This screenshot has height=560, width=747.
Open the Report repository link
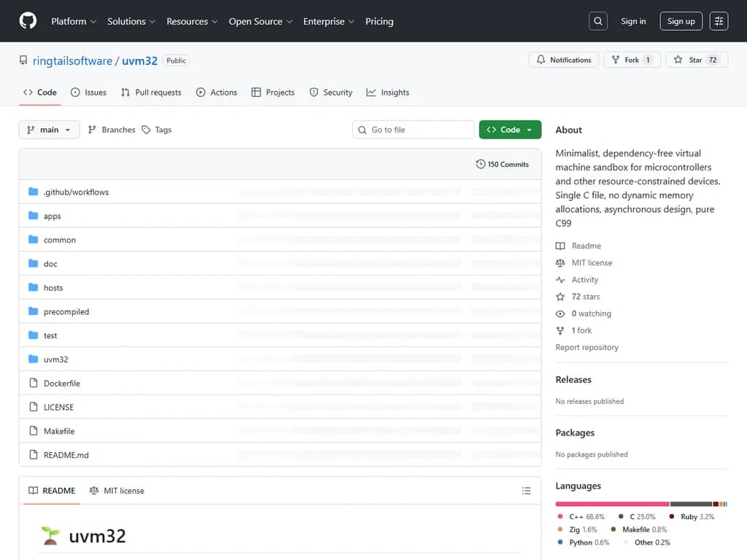pyautogui.click(x=587, y=347)
